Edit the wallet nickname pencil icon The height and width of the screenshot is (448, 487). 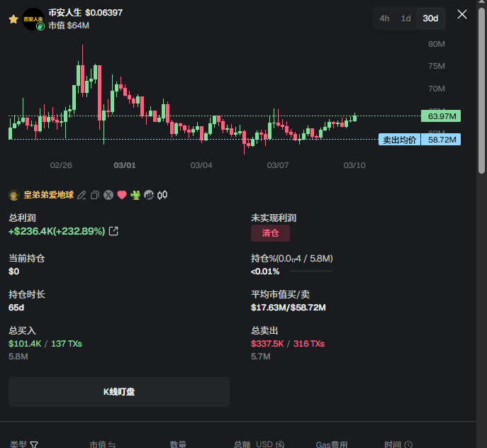tap(82, 195)
